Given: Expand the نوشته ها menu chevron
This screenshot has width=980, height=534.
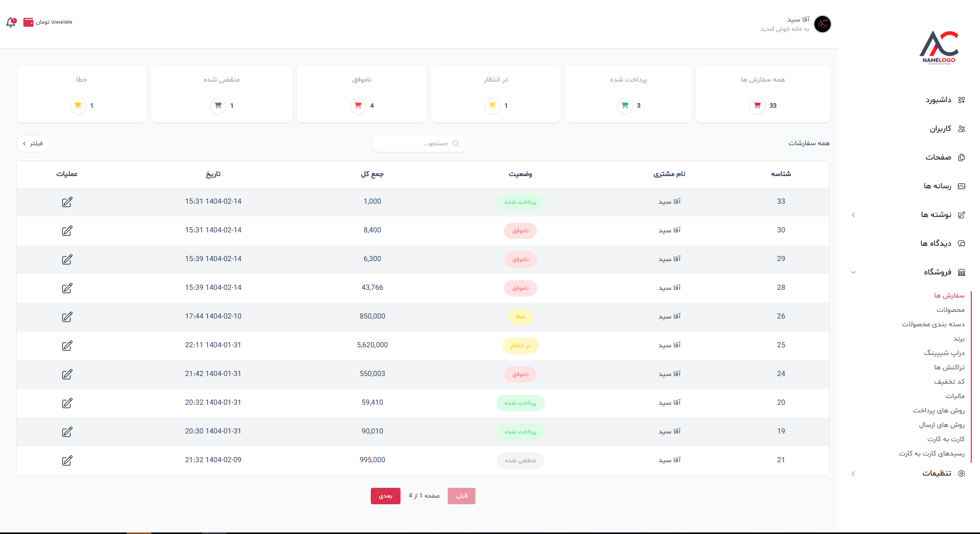Looking at the screenshot, I should coord(853,215).
